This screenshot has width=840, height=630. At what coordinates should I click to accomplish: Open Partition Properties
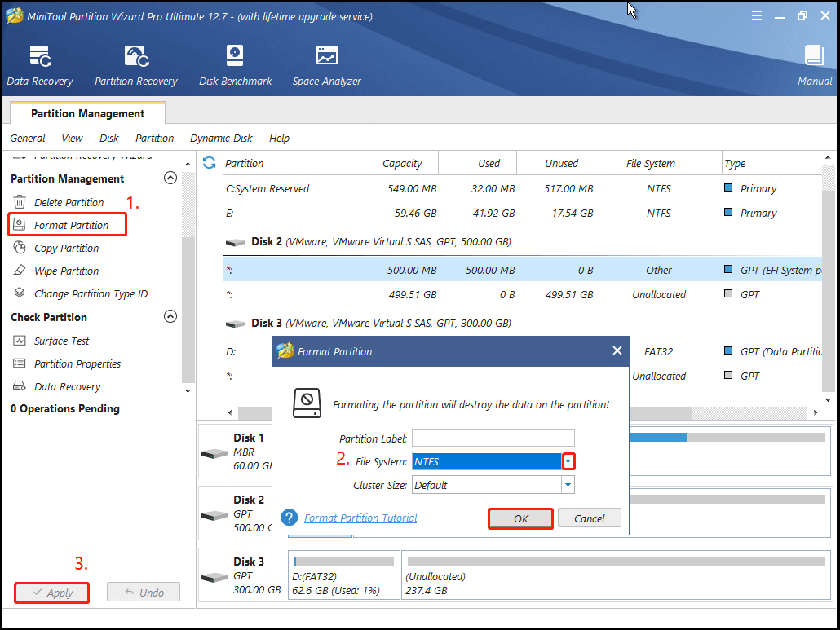(x=77, y=364)
